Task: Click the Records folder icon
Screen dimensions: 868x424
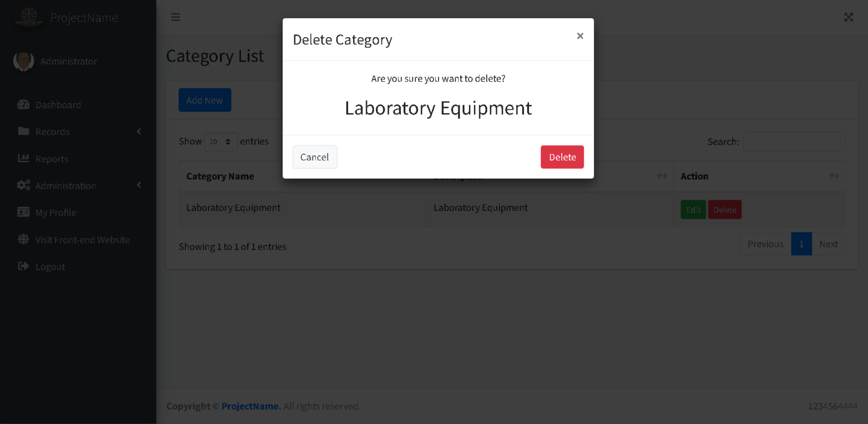Action: coord(23,131)
